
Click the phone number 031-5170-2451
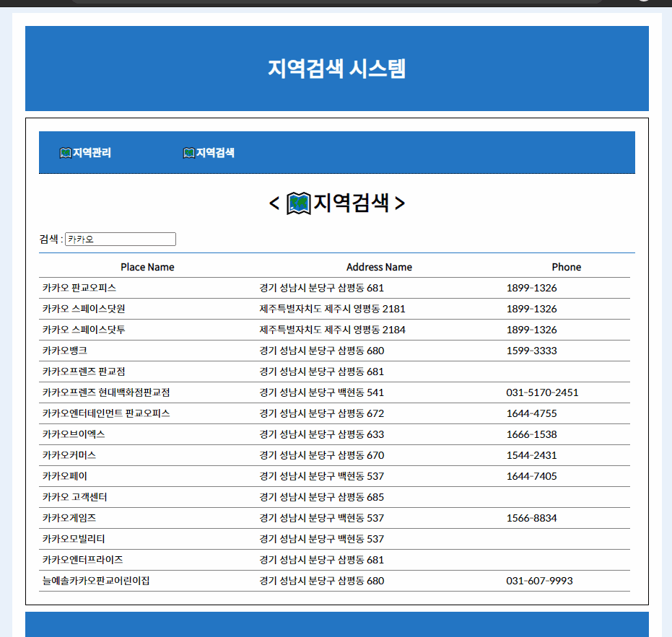[x=542, y=392]
